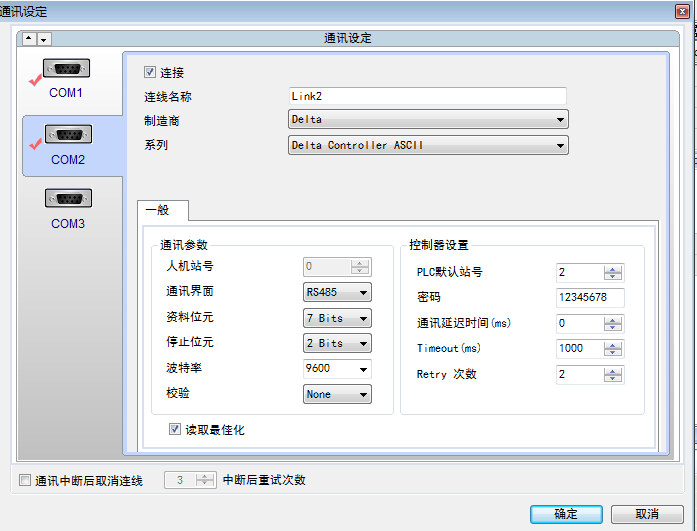Click the down arrow button in panel header
The image size is (697, 531).
44,39
